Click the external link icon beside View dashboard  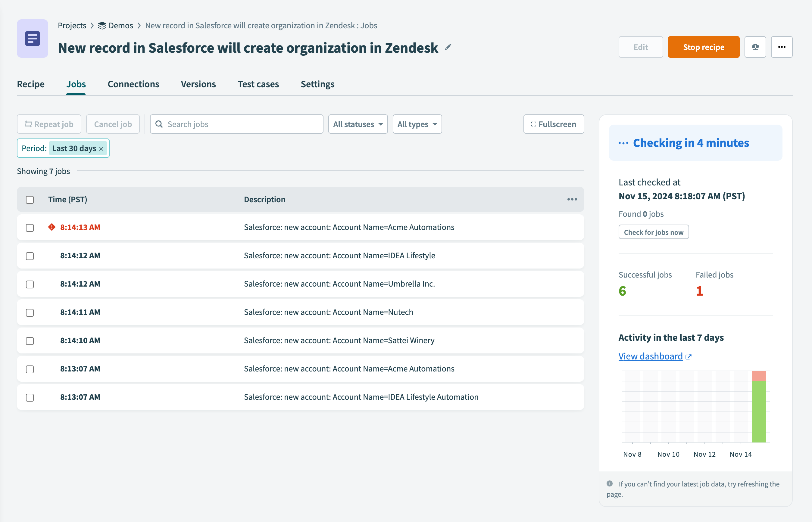688,357
